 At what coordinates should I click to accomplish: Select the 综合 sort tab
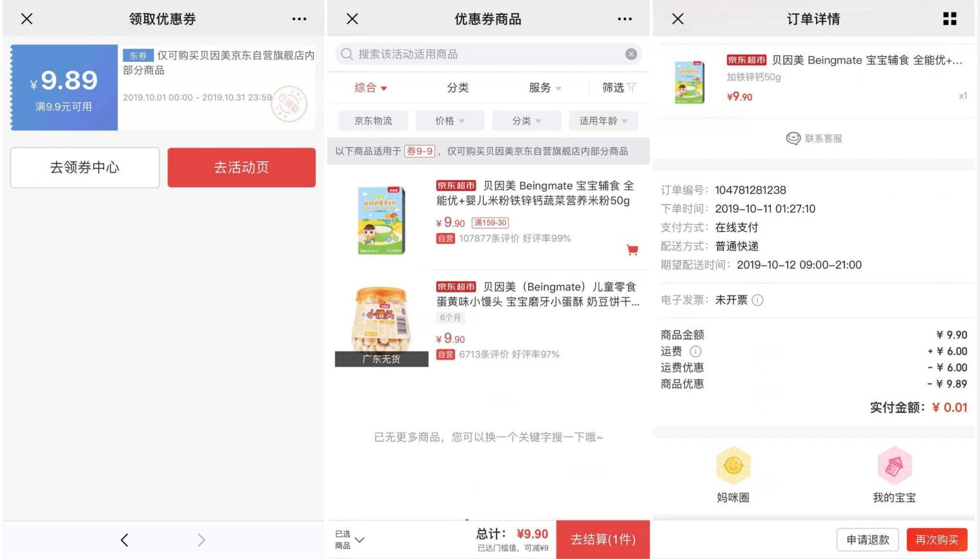click(371, 88)
